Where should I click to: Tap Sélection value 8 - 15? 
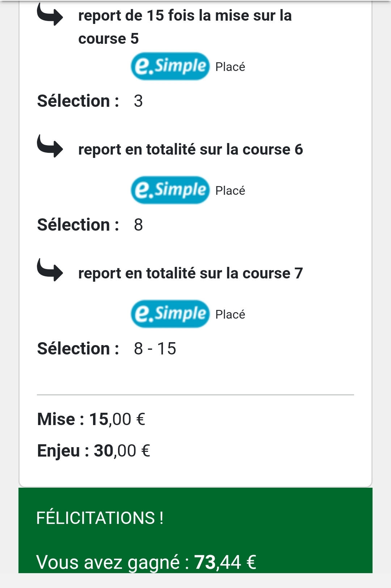click(155, 349)
